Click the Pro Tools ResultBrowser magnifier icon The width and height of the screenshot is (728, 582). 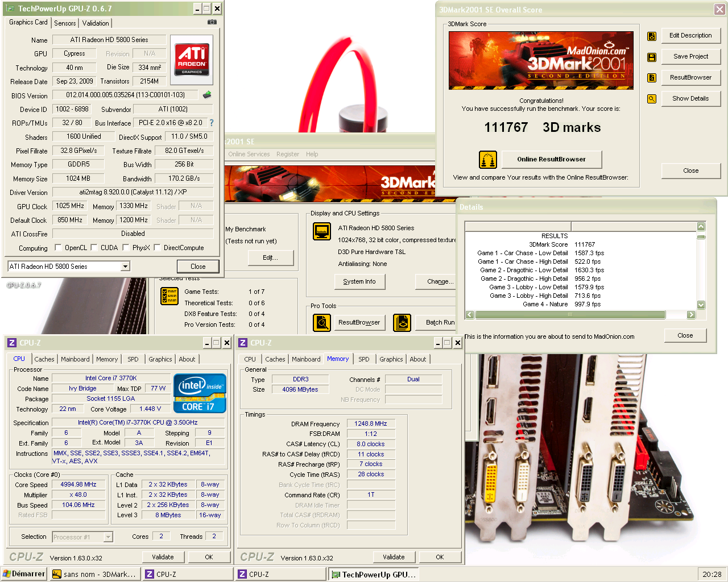tap(322, 323)
